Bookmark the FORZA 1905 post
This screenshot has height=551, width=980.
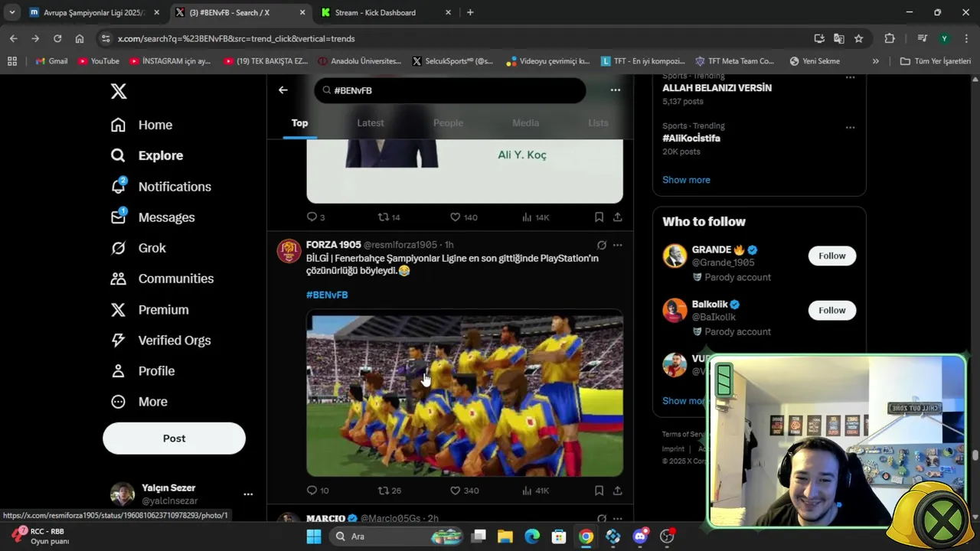(599, 491)
